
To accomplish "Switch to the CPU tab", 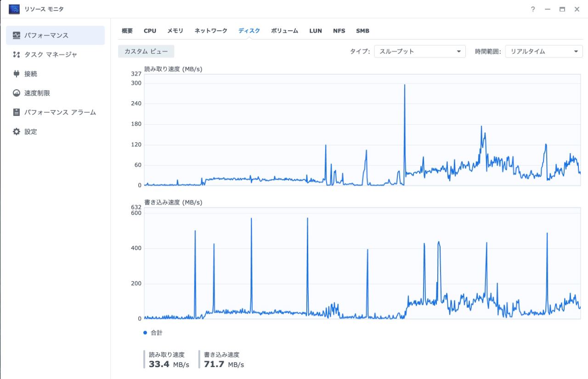I will 150,31.
